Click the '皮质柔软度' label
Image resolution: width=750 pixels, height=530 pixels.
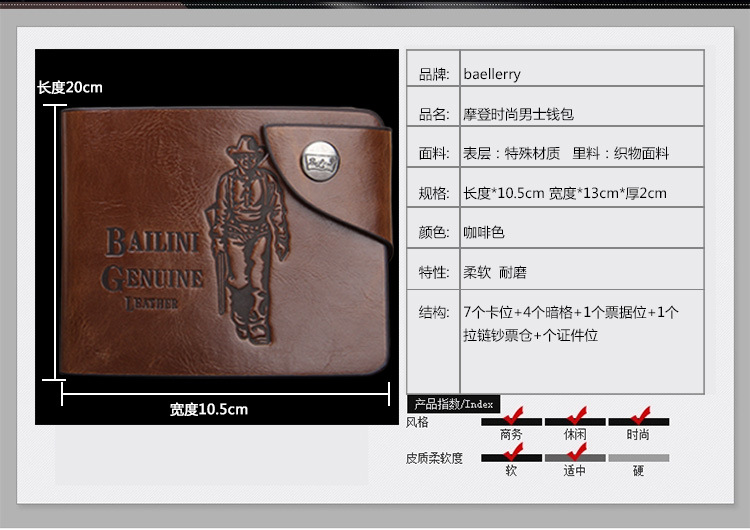coord(434,458)
